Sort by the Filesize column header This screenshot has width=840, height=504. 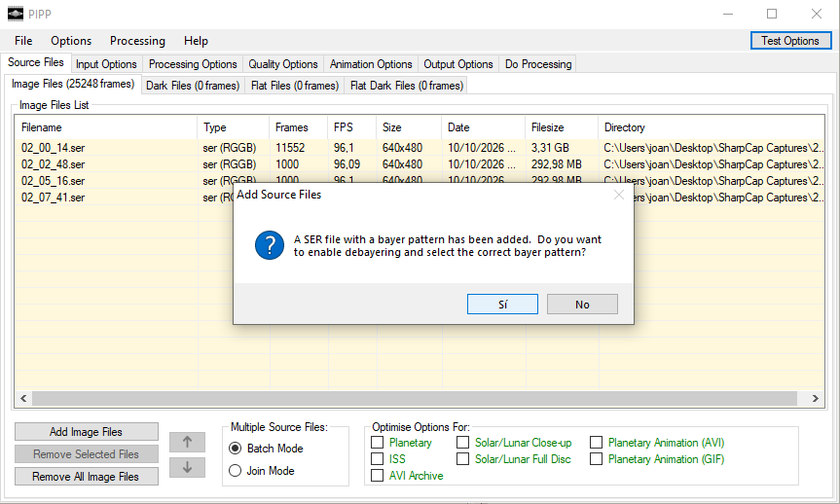click(x=562, y=127)
